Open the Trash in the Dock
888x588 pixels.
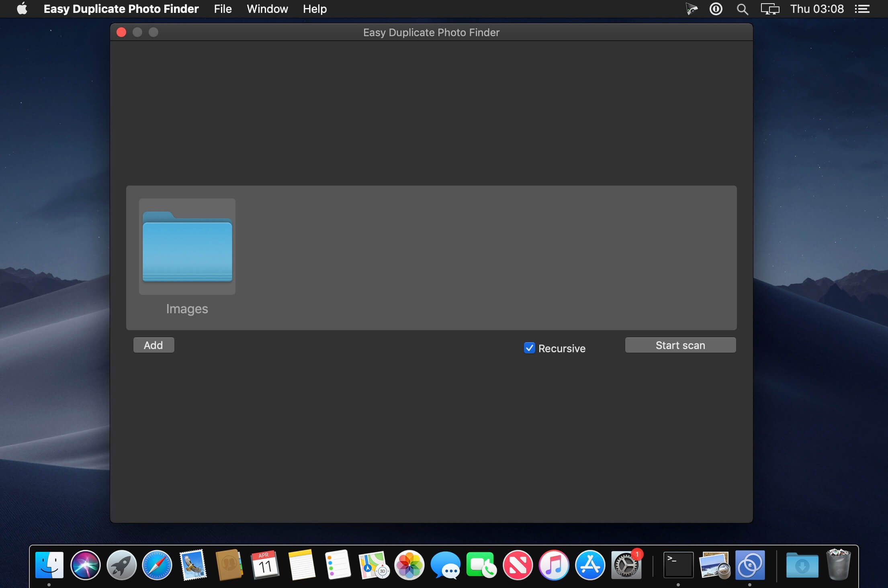click(838, 565)
